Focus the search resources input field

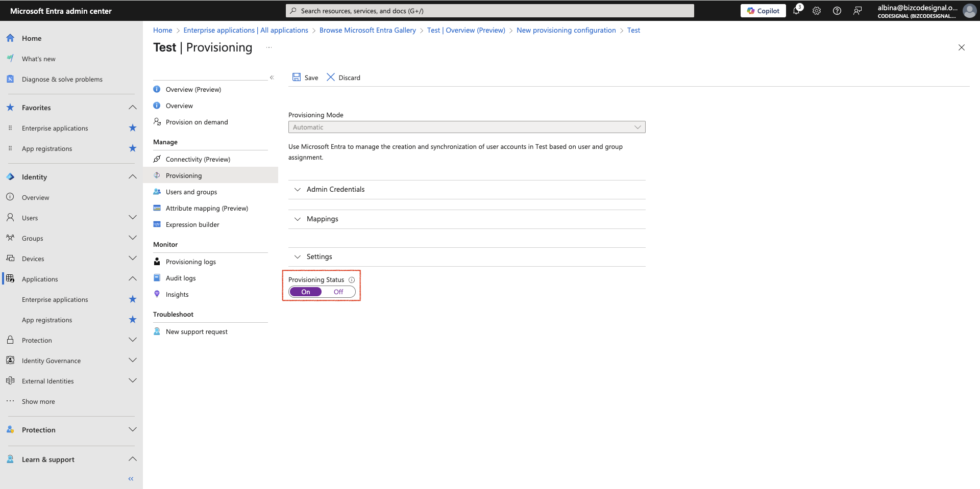pos(490,11)
